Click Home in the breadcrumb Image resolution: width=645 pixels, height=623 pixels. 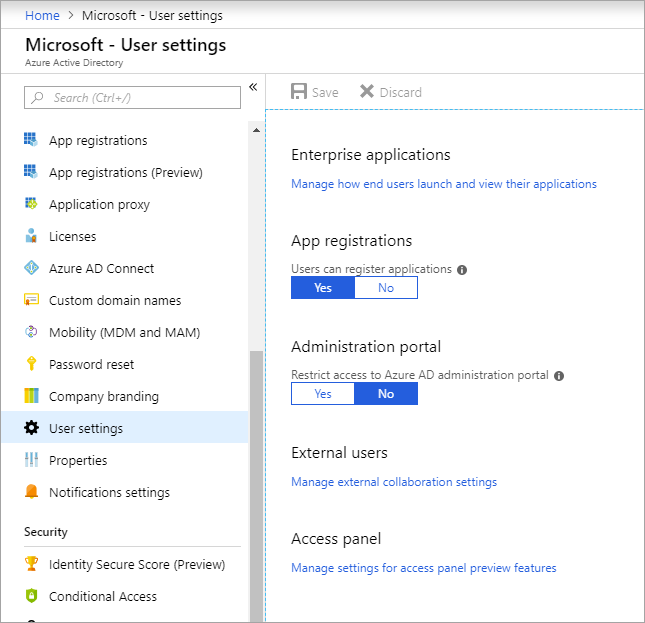tap(42, 16)
